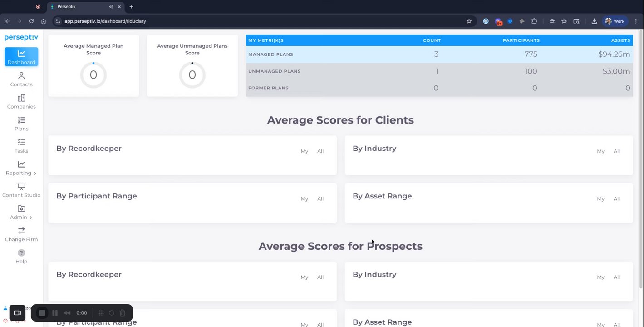Viewport: 644px width, 327px height.
Task: Open the Companies sidebar icon
Action: point(21,98)
